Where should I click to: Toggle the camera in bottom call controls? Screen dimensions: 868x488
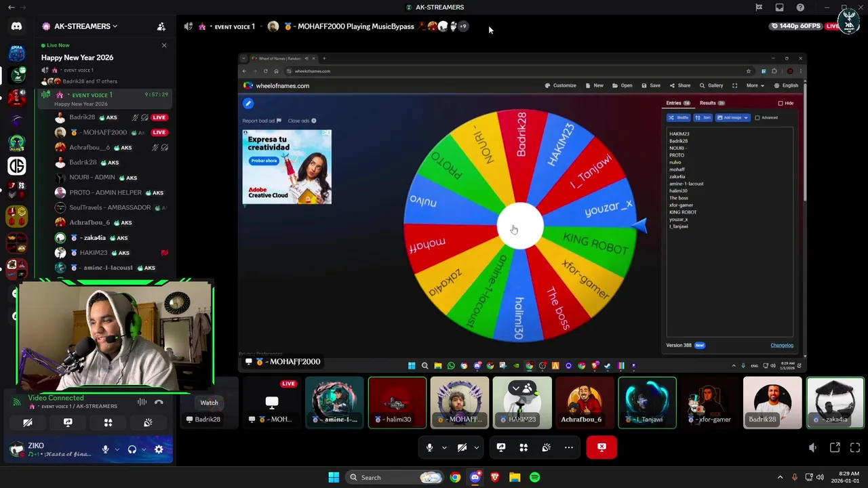(462, 447)
